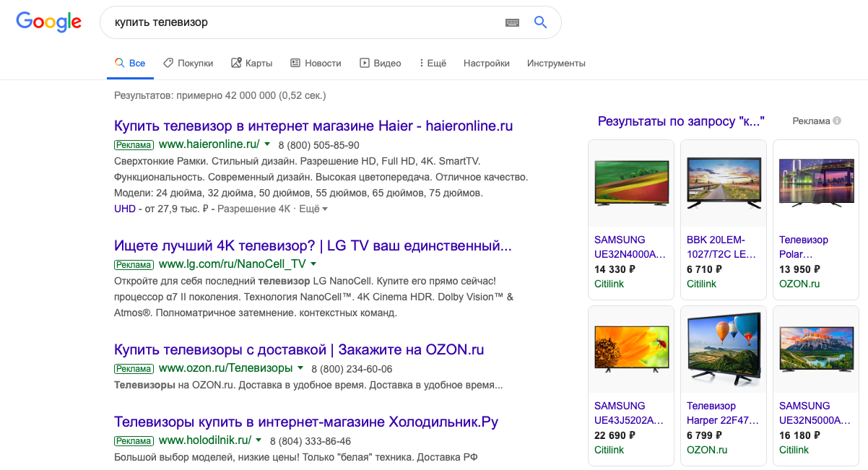
Task: Open SAMSUNG UE32N5000A product title
Action: pos(815,413)
